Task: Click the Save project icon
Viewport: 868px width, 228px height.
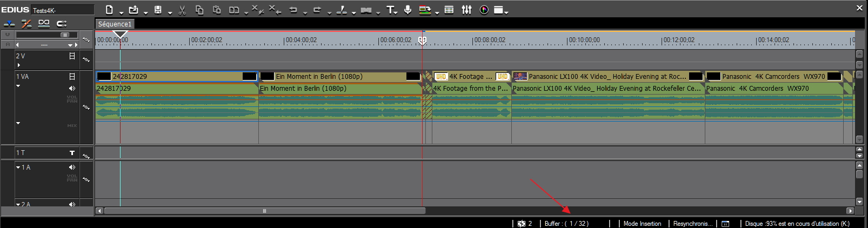Action: (158, 10)
